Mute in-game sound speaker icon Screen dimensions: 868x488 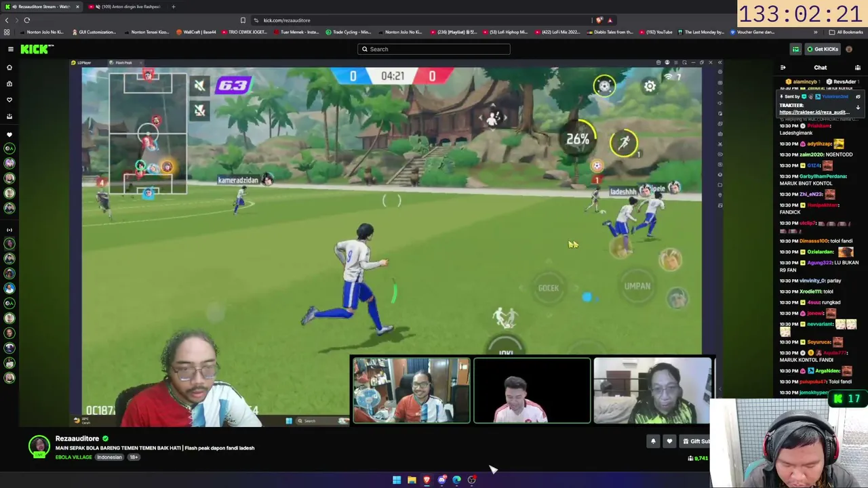click(x=199, y=85)
